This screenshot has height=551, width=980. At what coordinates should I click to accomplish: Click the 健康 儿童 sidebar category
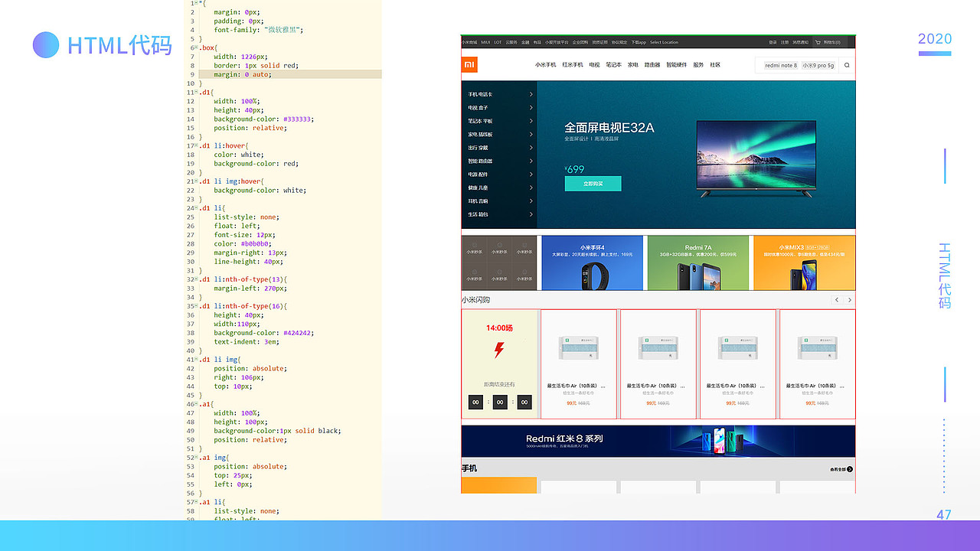click(x=479, y=187)
